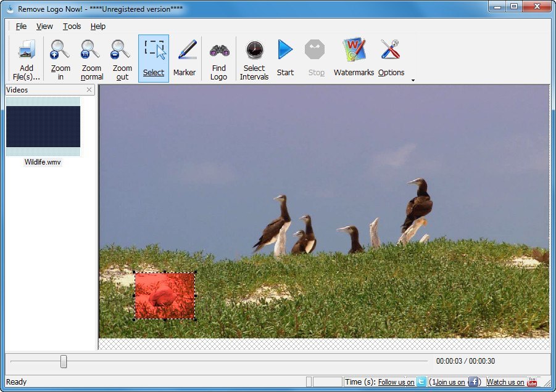This screenshot has width=556, height=392.
Task: Open the Help menu
Action: (98, 27)
